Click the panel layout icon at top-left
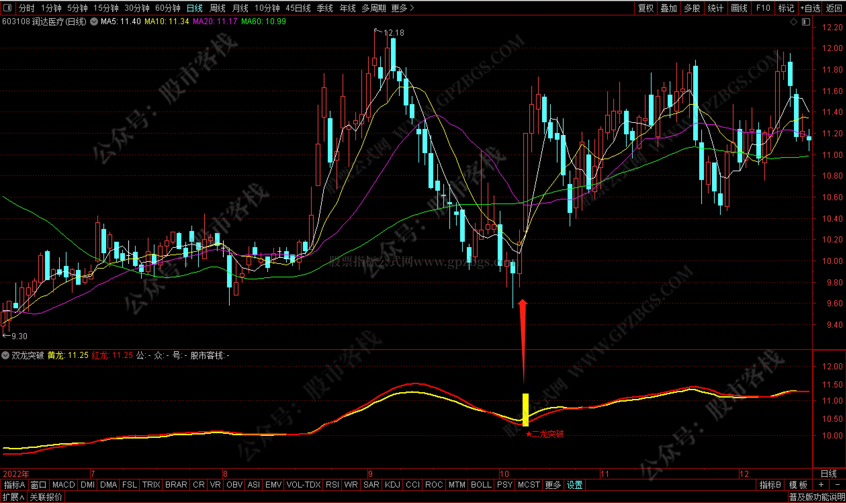 7,7
